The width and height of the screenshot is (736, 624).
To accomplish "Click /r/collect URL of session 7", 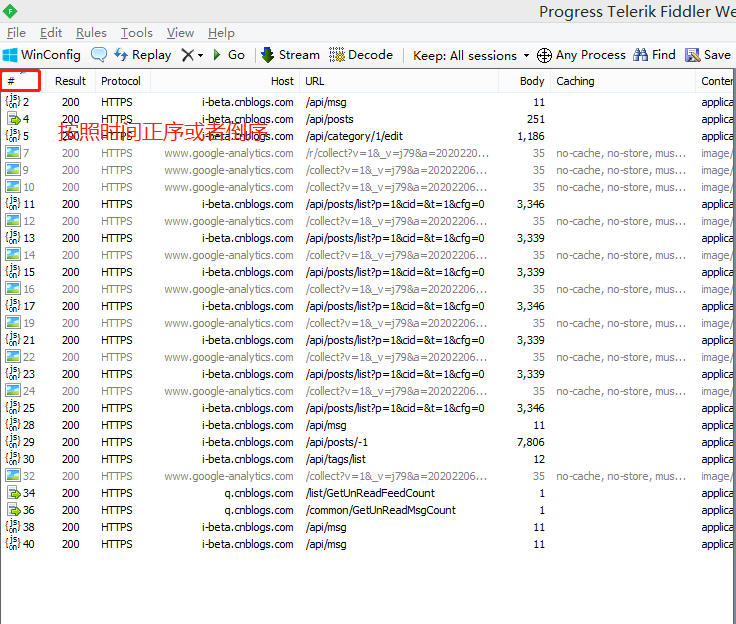I will pos(397,153).
